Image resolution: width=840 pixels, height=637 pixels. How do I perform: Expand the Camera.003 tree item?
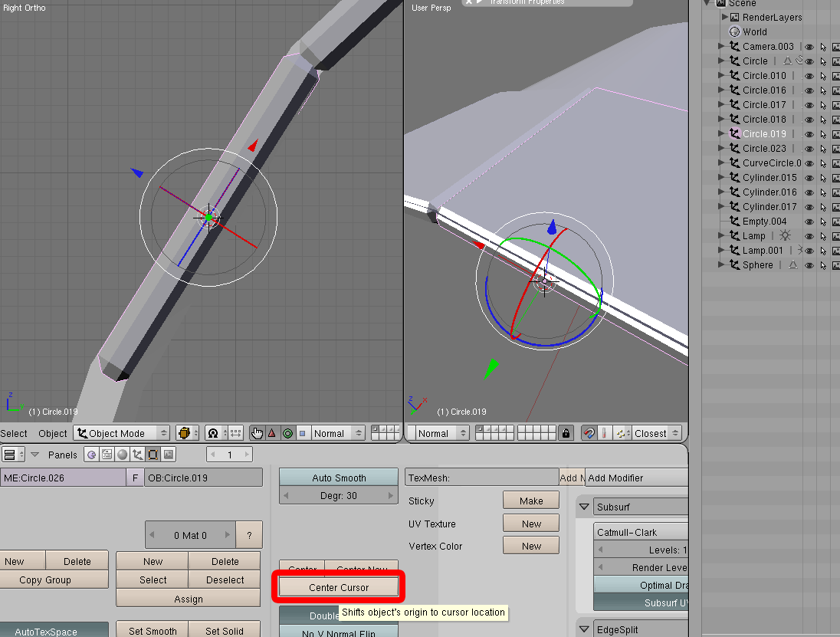tap(721, 46)
